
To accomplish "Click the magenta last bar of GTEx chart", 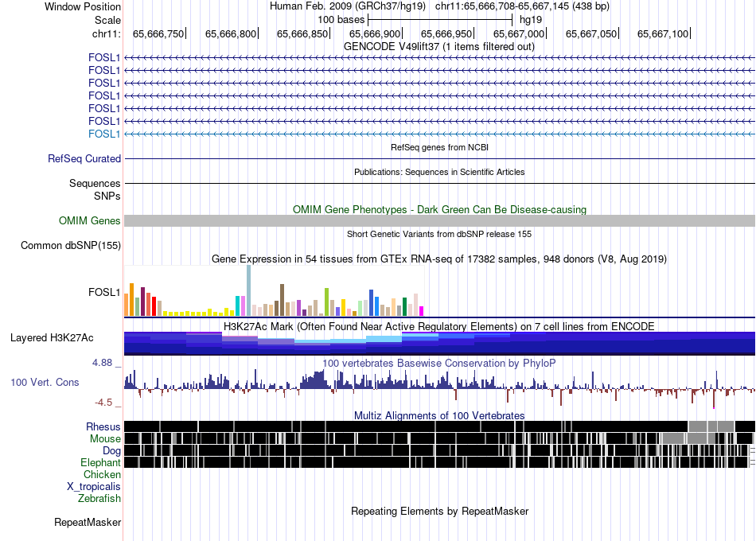I will click(422, 311).
